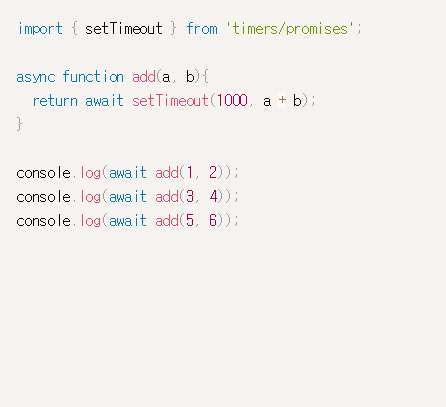Click the return keyword
The height and width of the screenshot is (407, 446).
click(55, 101)
